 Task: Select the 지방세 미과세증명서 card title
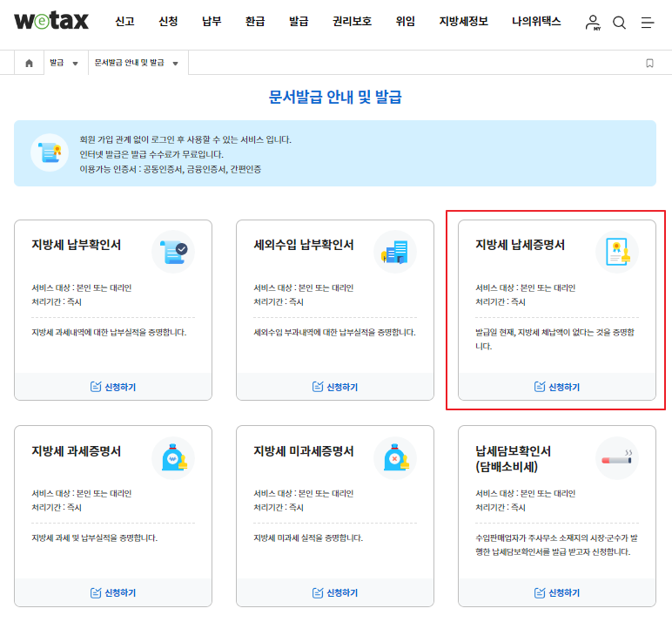point(304,451)
